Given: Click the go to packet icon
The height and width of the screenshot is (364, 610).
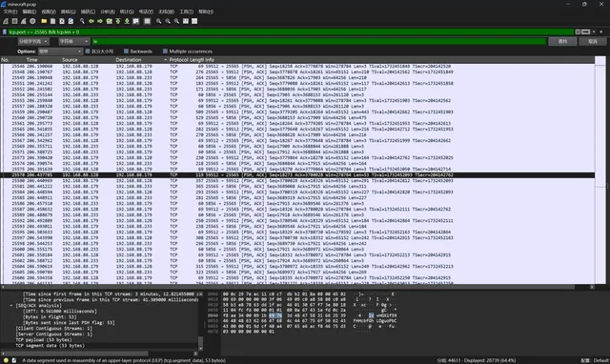Looking at the screenshot, I should 109,21.
